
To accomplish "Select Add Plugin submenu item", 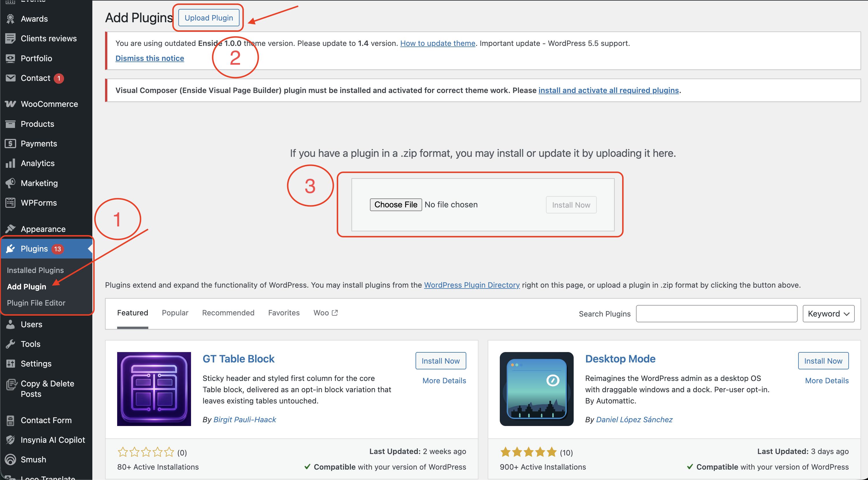I will 27,286.
